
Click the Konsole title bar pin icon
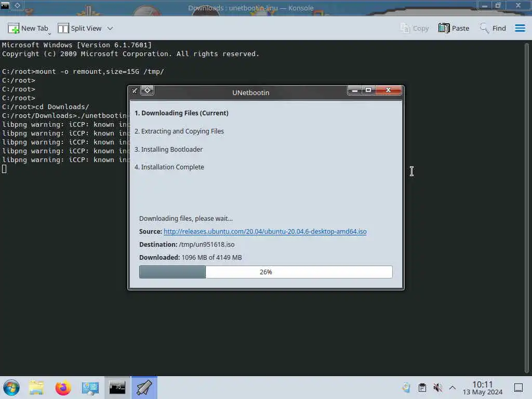point(17,5)
